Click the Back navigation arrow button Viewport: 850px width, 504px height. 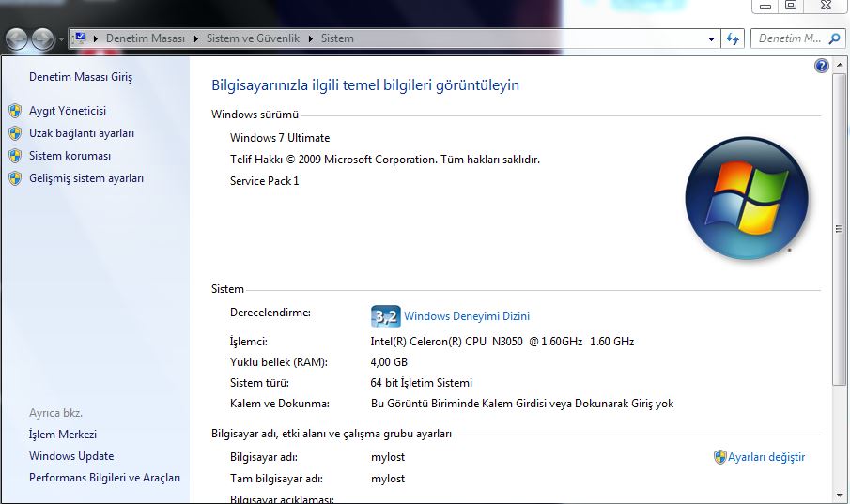(x=17, y=39)
